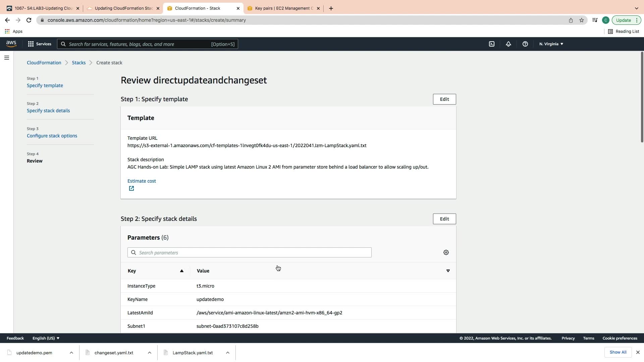The image size is (644, 362).
Task: Switch to Updating CloudFormation Stack tab
Action: pos(123,8)
